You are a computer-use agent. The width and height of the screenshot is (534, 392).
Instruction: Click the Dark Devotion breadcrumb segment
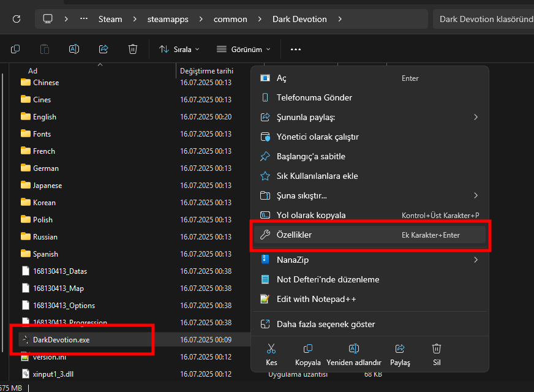coord(299,19)
